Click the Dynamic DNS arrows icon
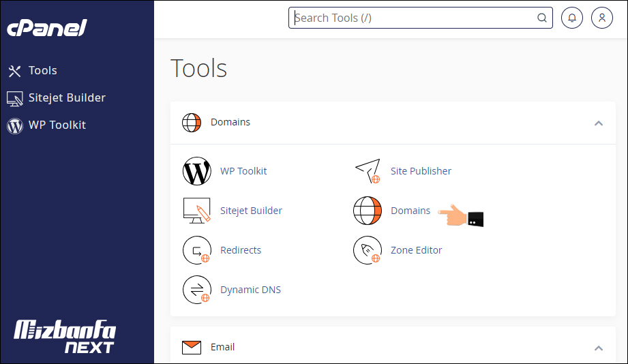Image resolution: width=628 pixels, height=364 pixels. coord(196,290)
